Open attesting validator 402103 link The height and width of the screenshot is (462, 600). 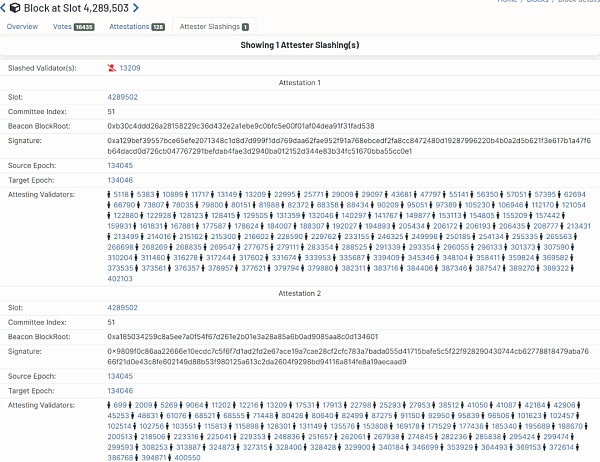120,279
